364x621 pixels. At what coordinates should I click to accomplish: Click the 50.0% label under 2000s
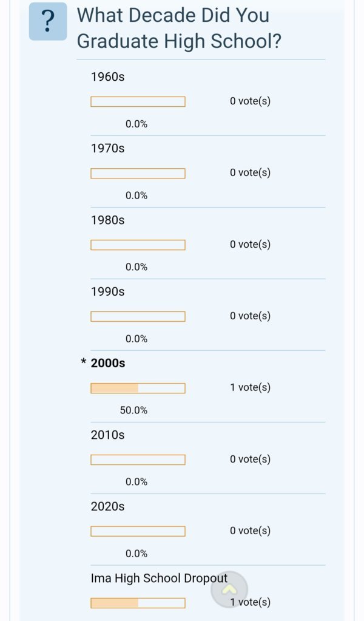pos(133,410)
